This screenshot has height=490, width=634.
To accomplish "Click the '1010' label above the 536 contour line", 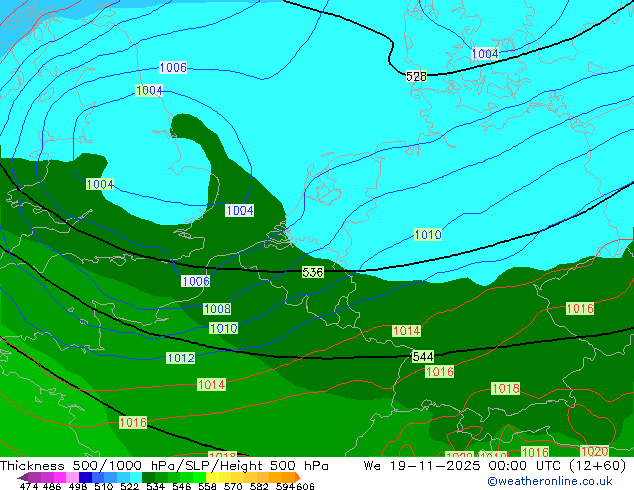I will 428,234.
